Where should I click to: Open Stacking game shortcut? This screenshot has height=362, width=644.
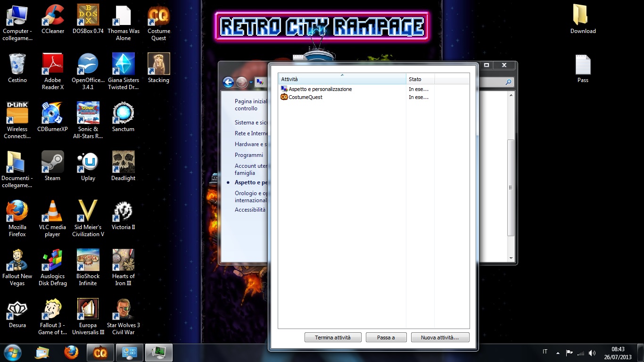[x=159, y=68]
